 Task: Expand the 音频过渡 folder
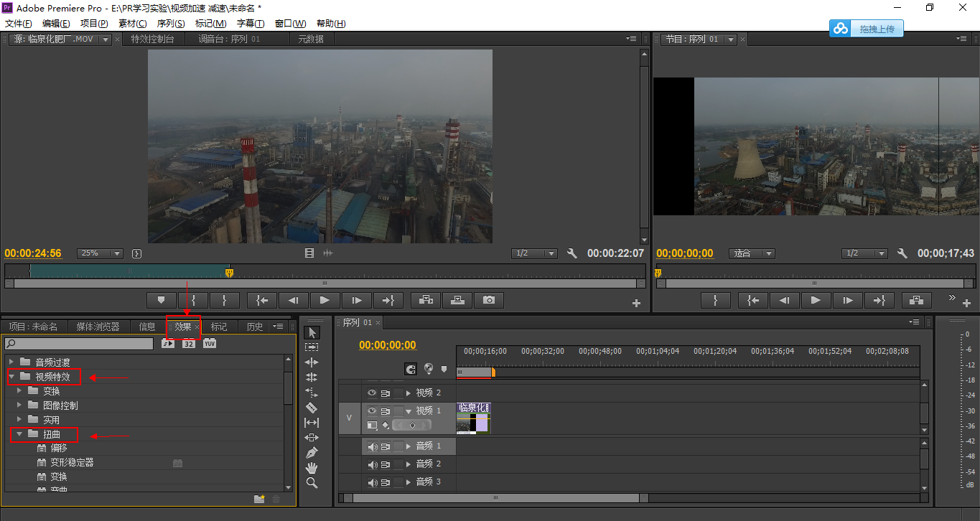11,362
